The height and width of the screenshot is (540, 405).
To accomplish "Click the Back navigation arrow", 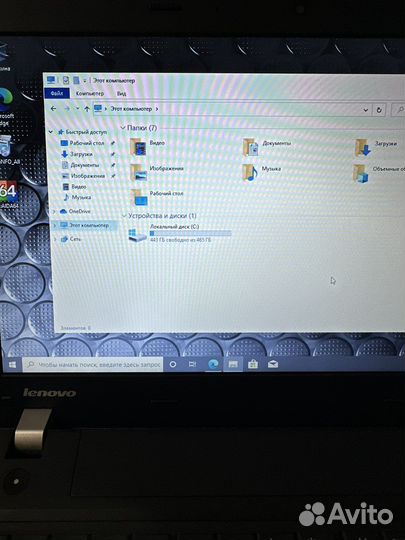I will pos(53,108).
